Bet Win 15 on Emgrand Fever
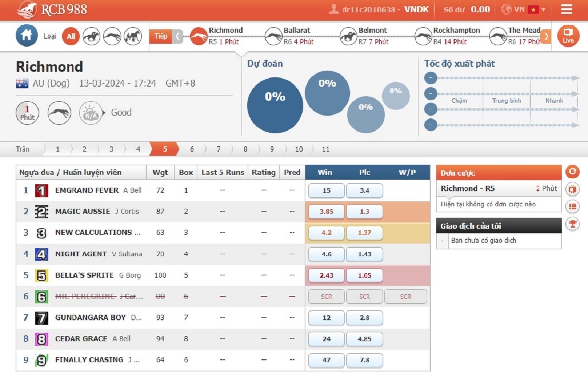Viewport: 588px width, 382px height. click(326, 191)
